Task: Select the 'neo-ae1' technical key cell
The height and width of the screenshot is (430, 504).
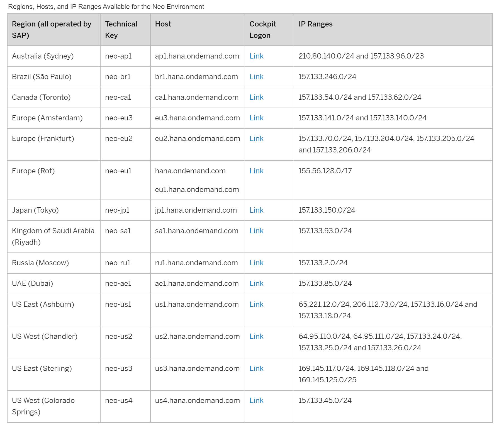Action: tap(125, 283)
